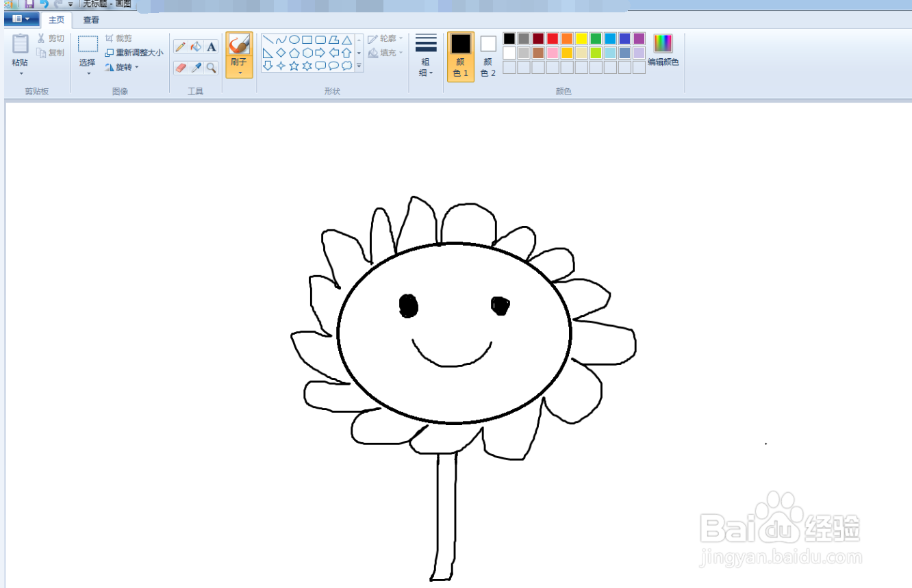Choose the straight Line shape

(268, 40)
